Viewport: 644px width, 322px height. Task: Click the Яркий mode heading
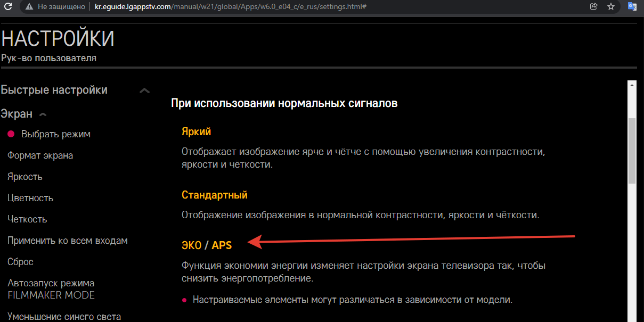pyautogui.click(x=197, y=131)
